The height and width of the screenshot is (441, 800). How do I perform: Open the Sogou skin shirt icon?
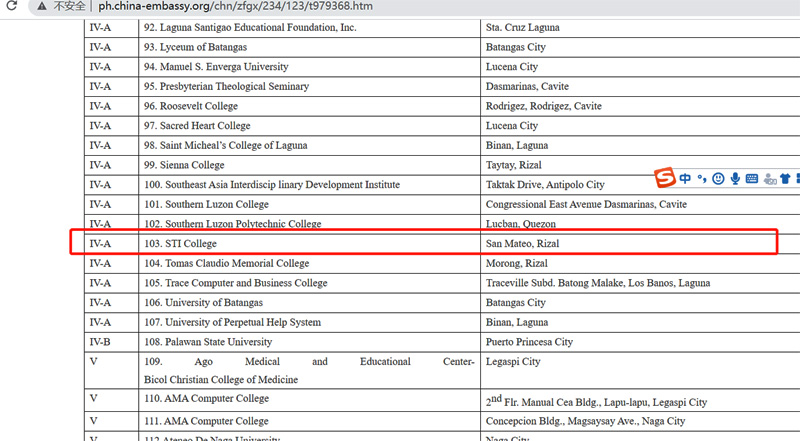pos(785,178)
